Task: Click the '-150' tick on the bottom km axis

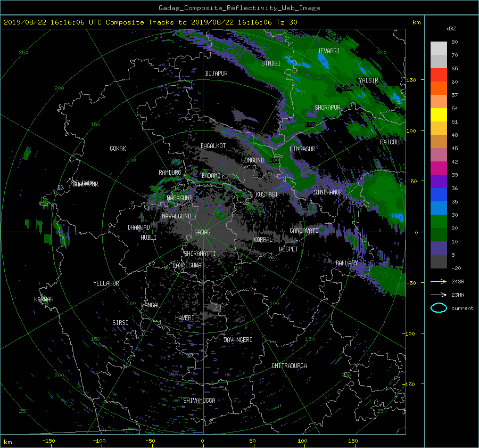Action: coord(48,441)
